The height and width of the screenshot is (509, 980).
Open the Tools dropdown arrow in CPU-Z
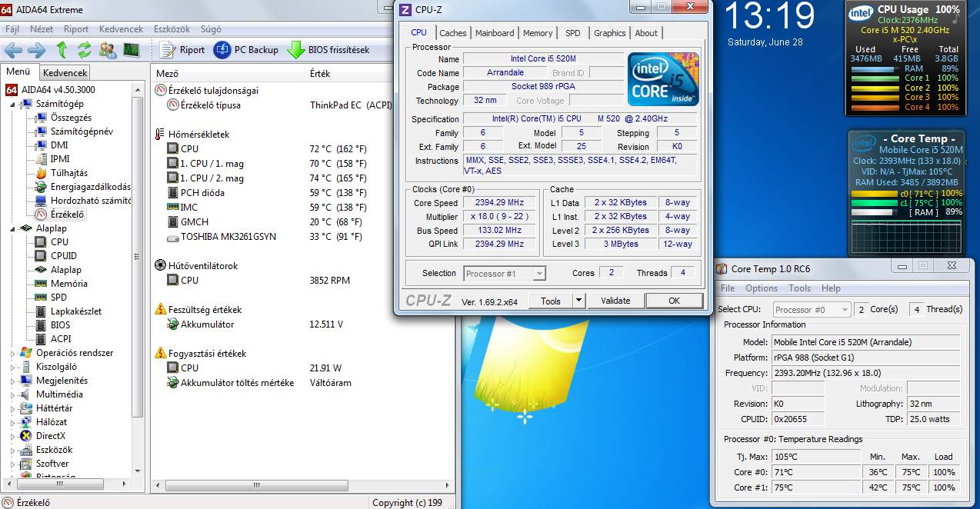coord(578,301)
